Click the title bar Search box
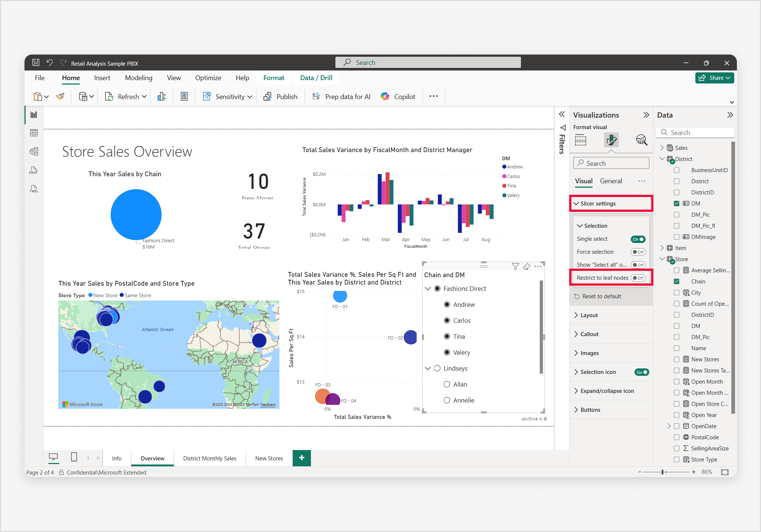 point(428,62)
